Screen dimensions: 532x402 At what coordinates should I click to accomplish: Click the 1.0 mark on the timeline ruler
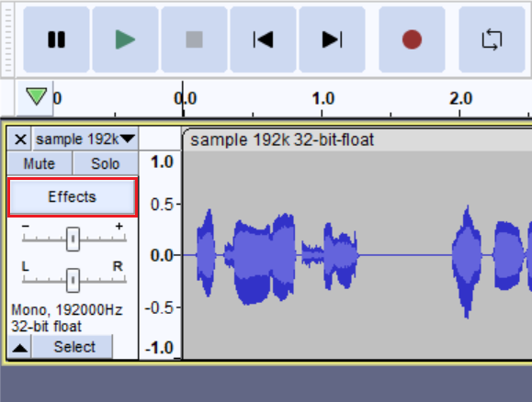click(323, 98)
